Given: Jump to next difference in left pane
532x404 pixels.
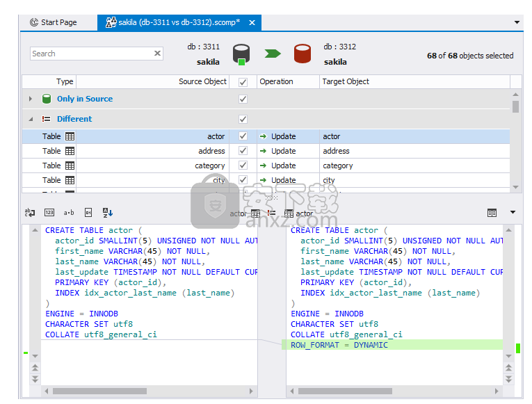Looking at the screenshot, I should (35, 379).
